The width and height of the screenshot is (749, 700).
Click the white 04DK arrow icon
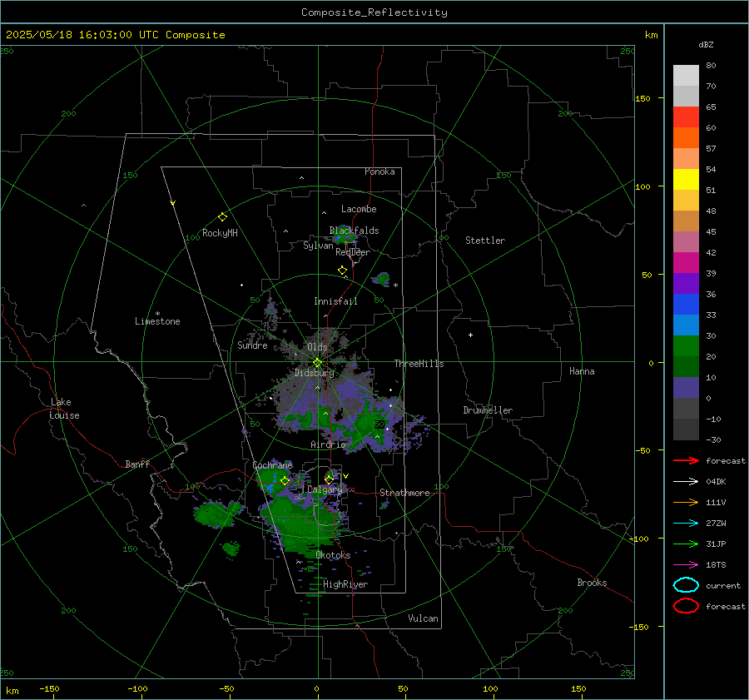686,481
